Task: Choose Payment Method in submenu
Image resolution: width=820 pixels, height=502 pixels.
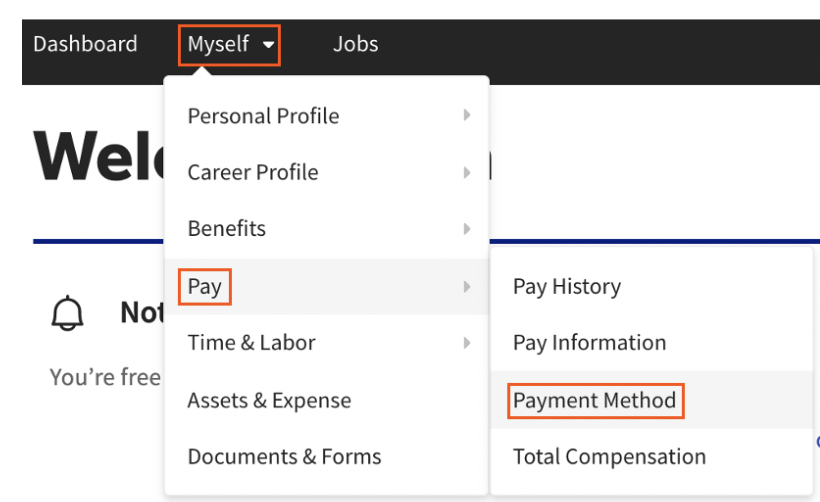Action: tap(594, 400)
